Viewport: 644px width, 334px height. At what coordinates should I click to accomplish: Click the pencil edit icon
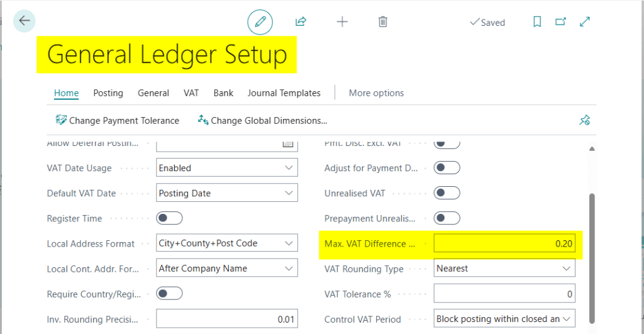pyautogui.click(x=260, y=22)
